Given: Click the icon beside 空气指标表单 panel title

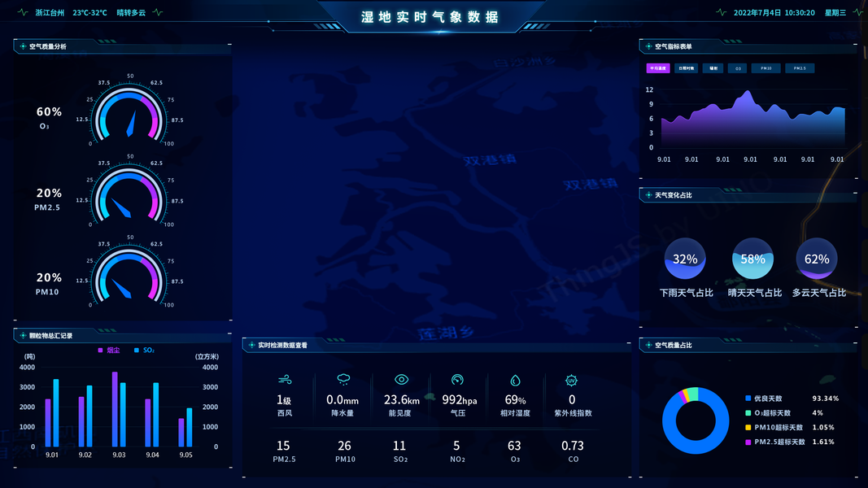Looking at the screenshot, I should tap(649, 46).
